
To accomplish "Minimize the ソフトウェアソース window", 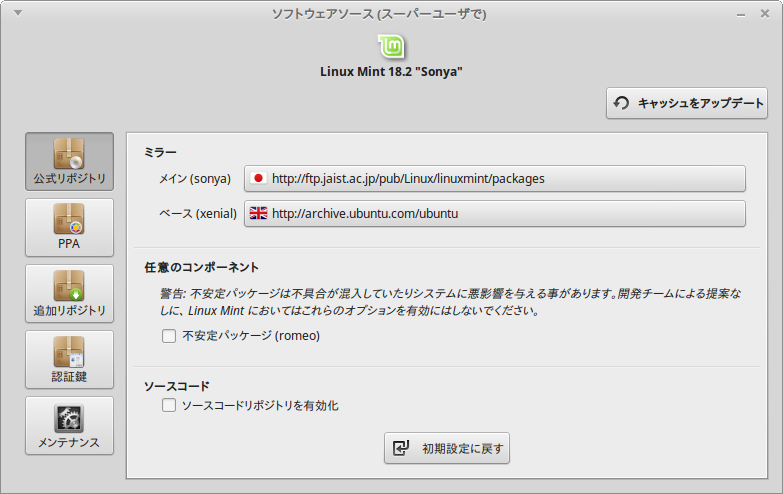I will click(741, 14).
